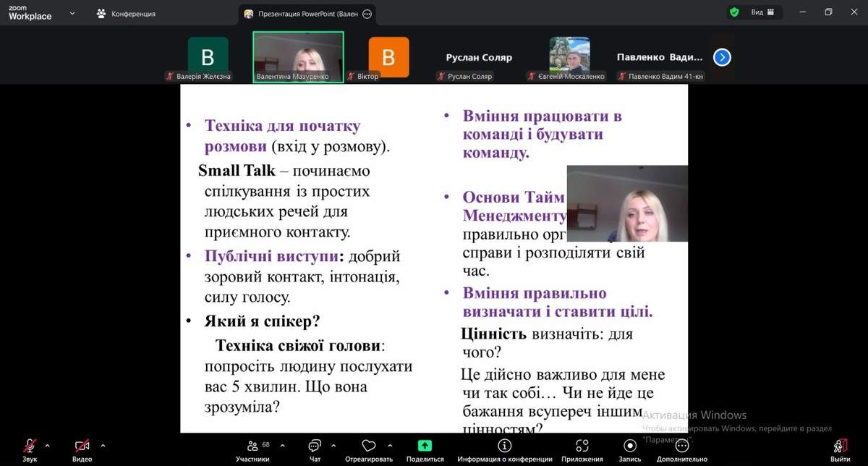The height and width of the screenshot is (466, 868).
Task: Turn on the camera with the Видео button
Action: (82, 446)
